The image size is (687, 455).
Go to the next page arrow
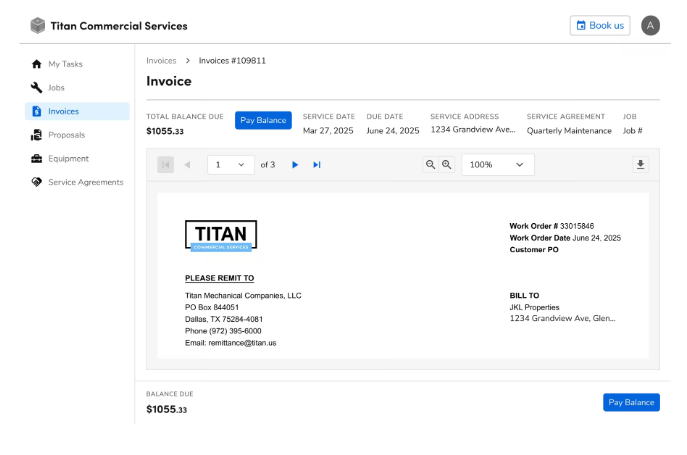coord(295,165)
